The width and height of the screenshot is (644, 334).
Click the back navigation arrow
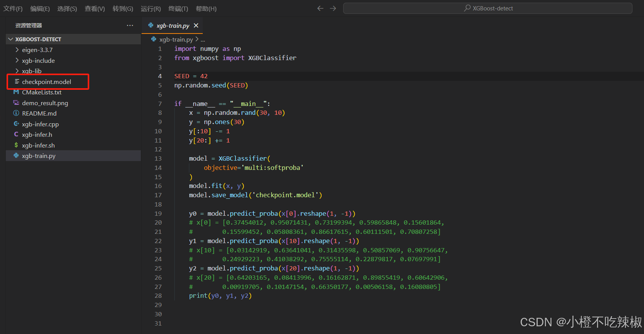coord(320,8)
